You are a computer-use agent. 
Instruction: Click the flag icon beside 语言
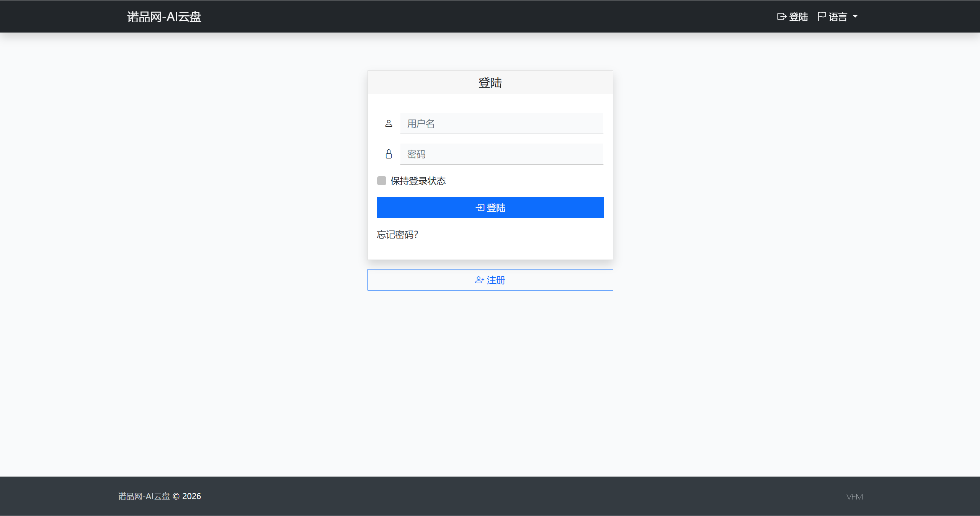click(x=822, y=16)
